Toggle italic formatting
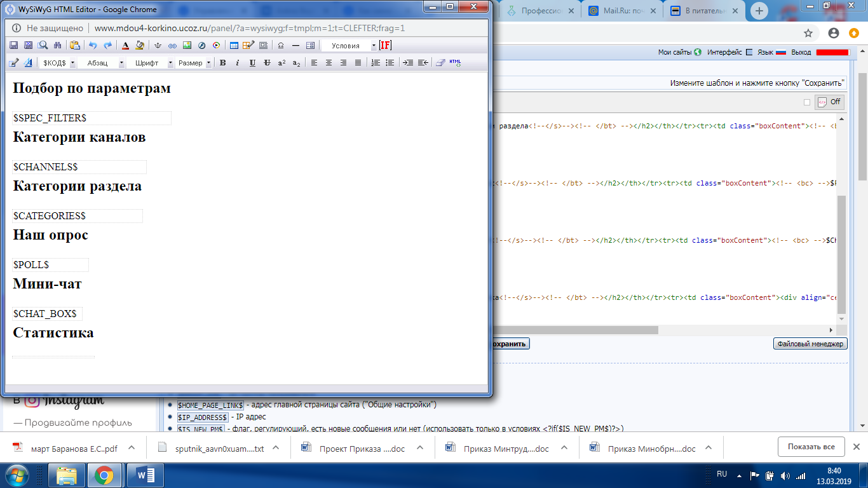This screenshot has height=488, width=868. [237, 63]
